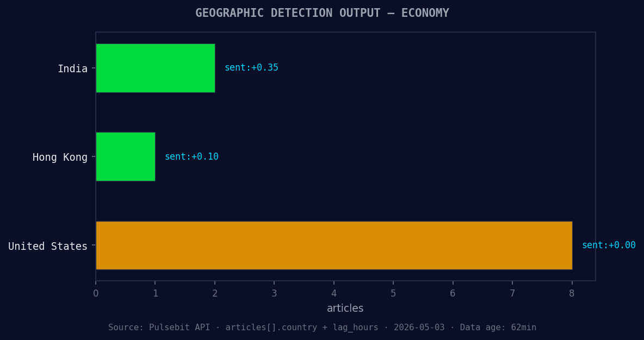Click the 'sent:+0.00' annotation

click(x=609, y=245)
